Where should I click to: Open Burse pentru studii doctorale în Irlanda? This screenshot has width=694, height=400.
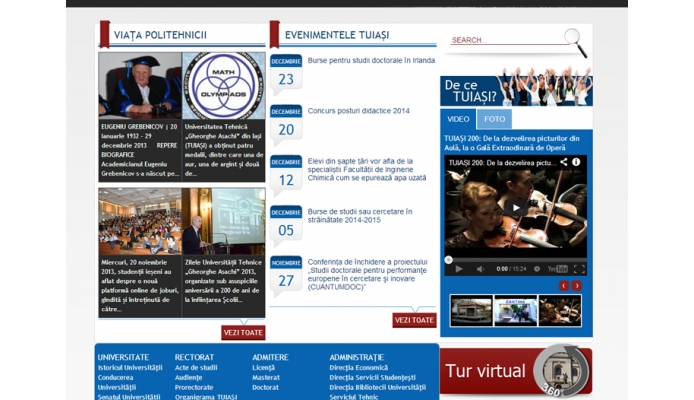pyautogui.click(x=371, y=61)
